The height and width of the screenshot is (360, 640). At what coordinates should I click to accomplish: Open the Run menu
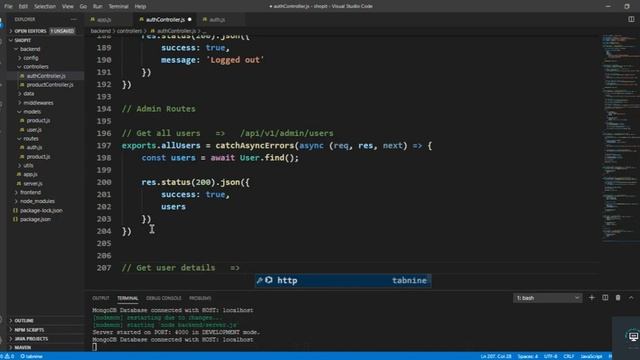(x=98, y=7)
